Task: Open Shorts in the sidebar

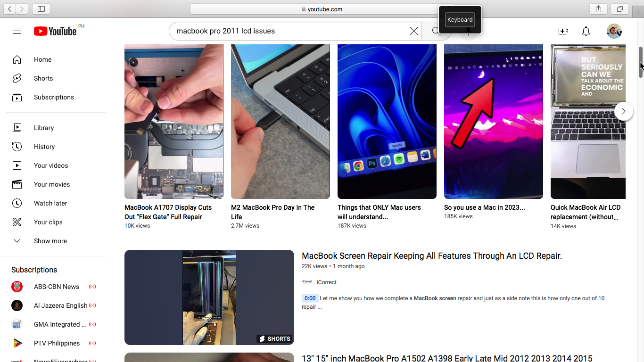Action: (56, 78)
